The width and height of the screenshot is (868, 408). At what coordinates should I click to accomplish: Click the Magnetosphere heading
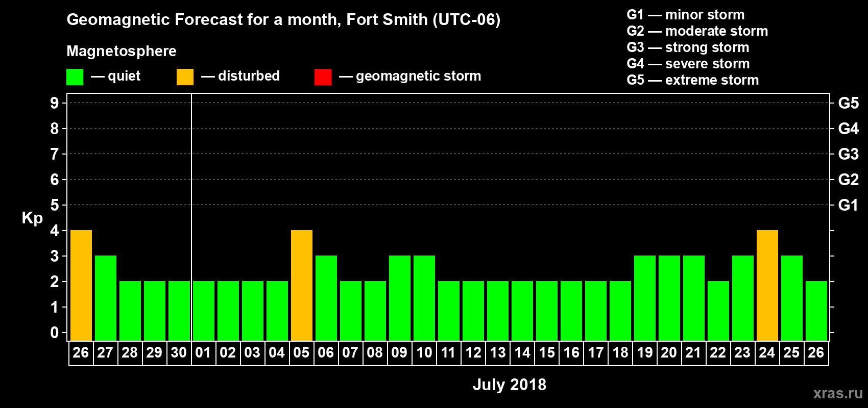click(x=122, y=52)
